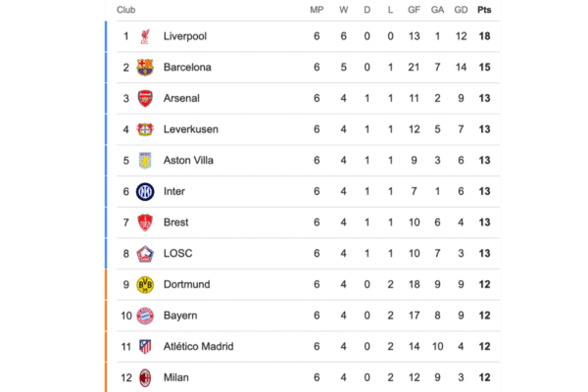This screenshot has width=588, height=392.
Task: Click the Bayern club crest
Action: pyautogui.click(x=145, y=316)
